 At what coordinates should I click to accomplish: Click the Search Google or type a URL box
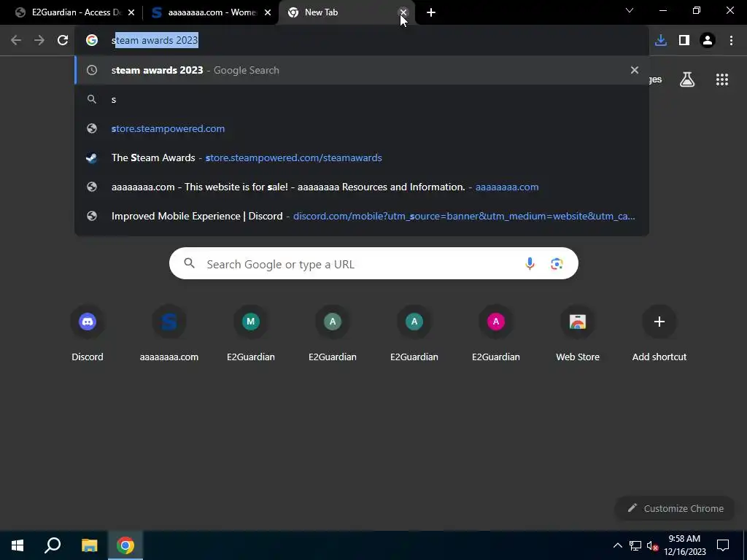click(373, 263)
